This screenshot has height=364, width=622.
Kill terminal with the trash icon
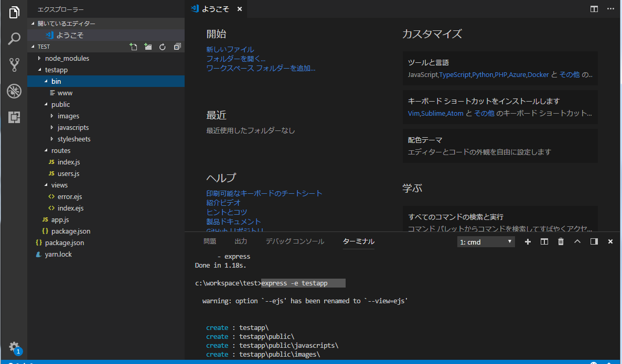[561, 241]
